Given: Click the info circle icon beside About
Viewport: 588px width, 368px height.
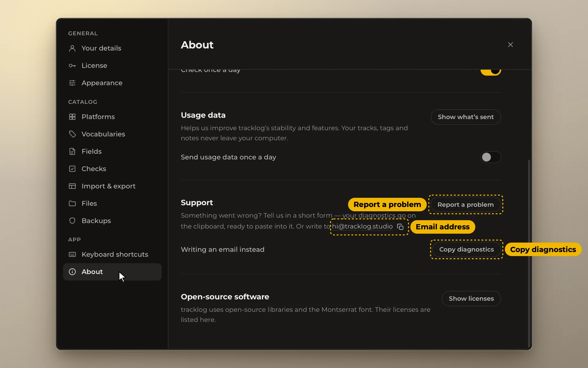Looking at the screenshot, I should (x=72, y=272).
